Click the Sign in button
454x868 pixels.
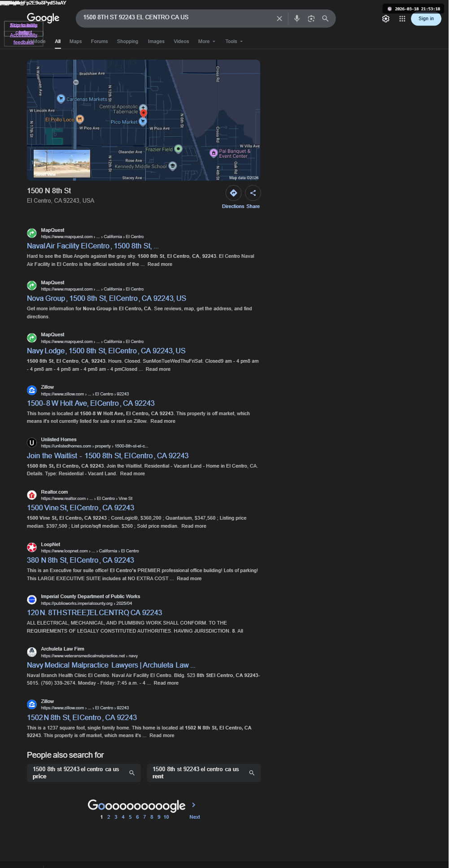pos(426,19)
